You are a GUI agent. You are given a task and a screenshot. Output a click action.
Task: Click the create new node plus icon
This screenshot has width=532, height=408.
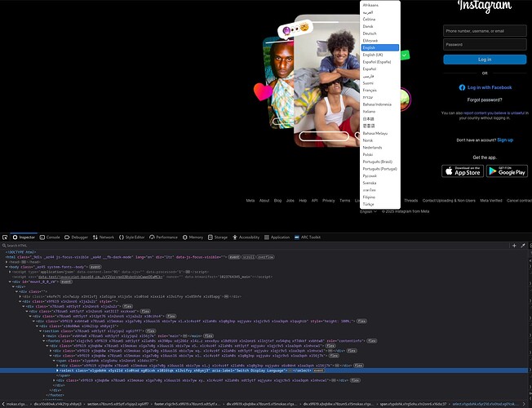pos(514,246)
